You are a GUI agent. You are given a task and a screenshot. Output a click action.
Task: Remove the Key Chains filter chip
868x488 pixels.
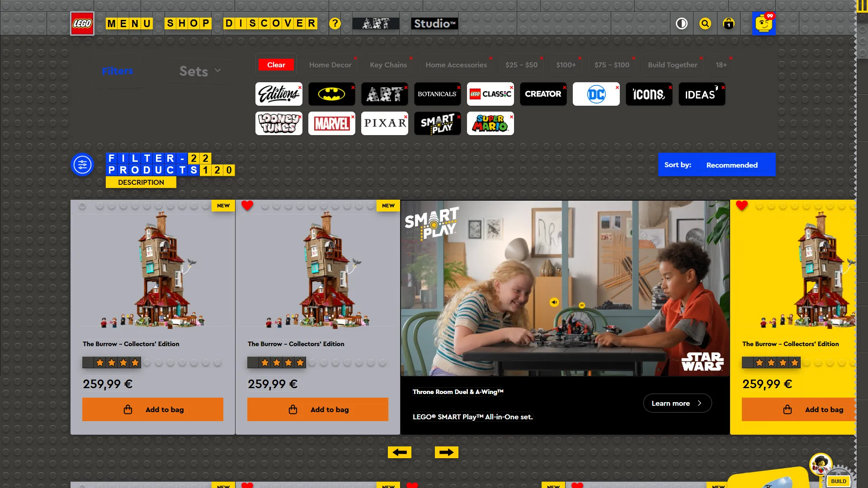[x=411, y=58]
